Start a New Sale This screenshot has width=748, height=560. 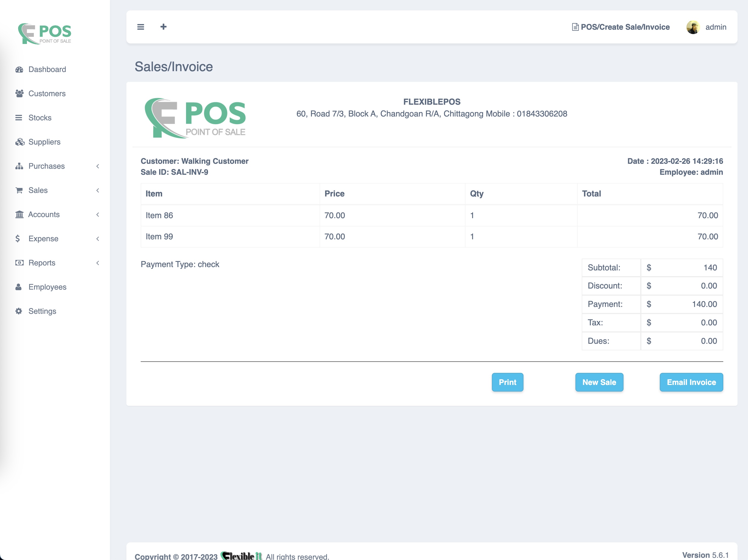click(599, 382)
